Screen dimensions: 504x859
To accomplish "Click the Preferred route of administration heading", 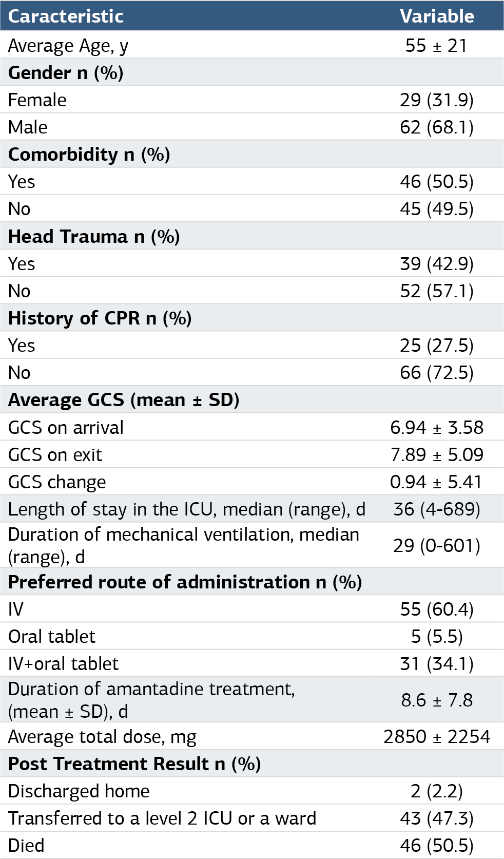I will [185, 582].
